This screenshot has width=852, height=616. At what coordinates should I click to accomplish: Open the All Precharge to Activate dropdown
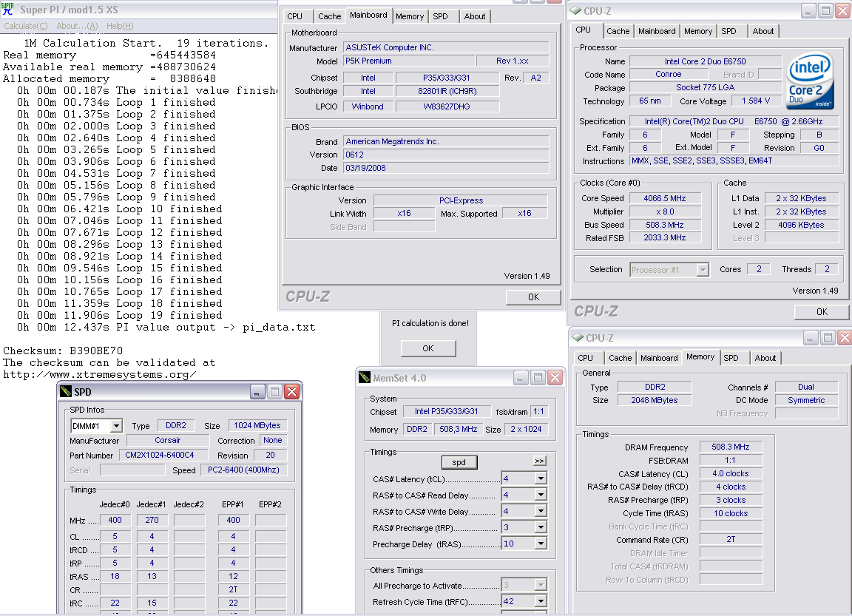pyautogui.click(x=541, y=585)
